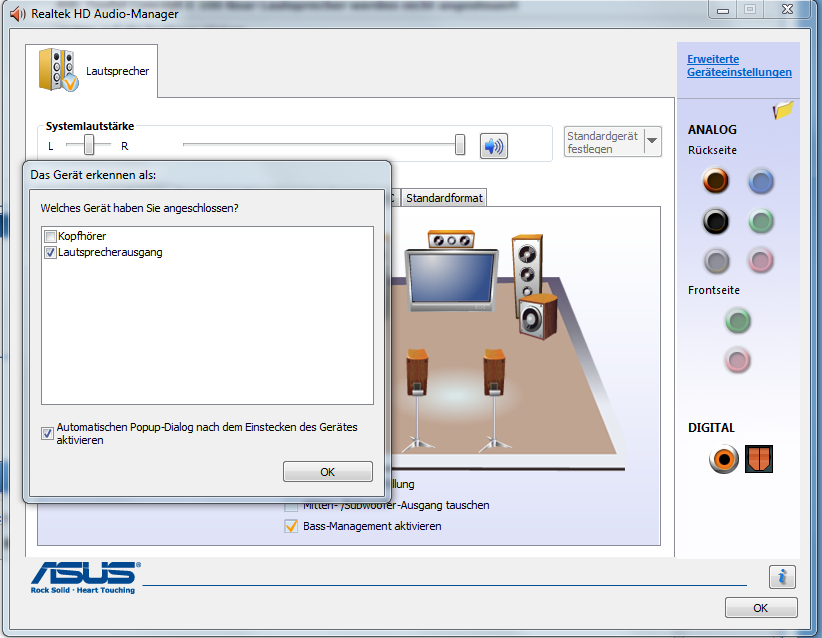Click the center speaker above the TV
This screenshot has height=638, width=822.
point(451,239)
